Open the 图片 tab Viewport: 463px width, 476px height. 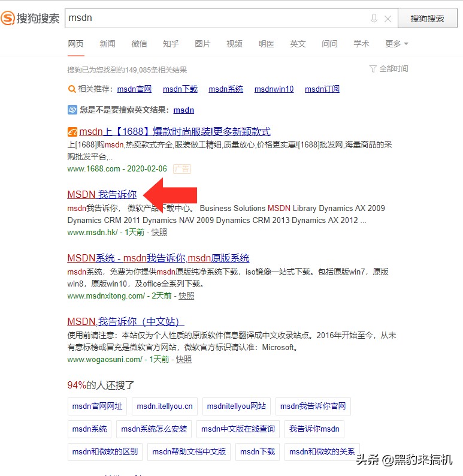click(x=202, y=44)
